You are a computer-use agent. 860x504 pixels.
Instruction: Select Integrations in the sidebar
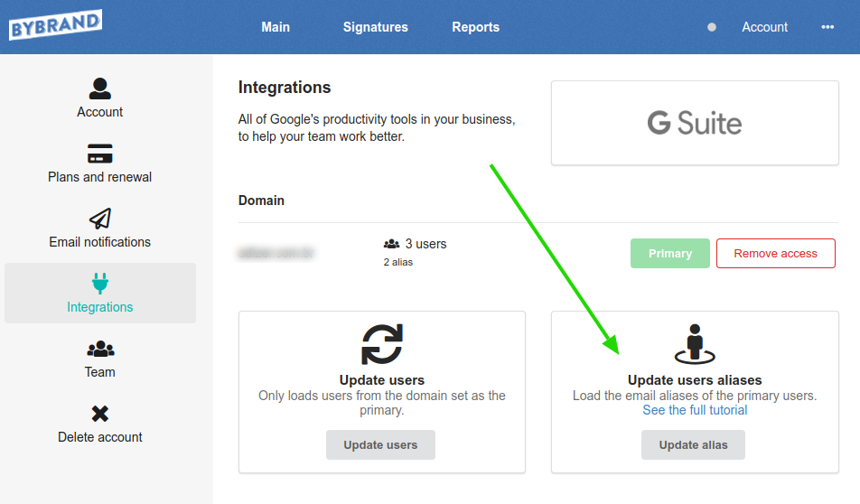(x=99, y=293)
